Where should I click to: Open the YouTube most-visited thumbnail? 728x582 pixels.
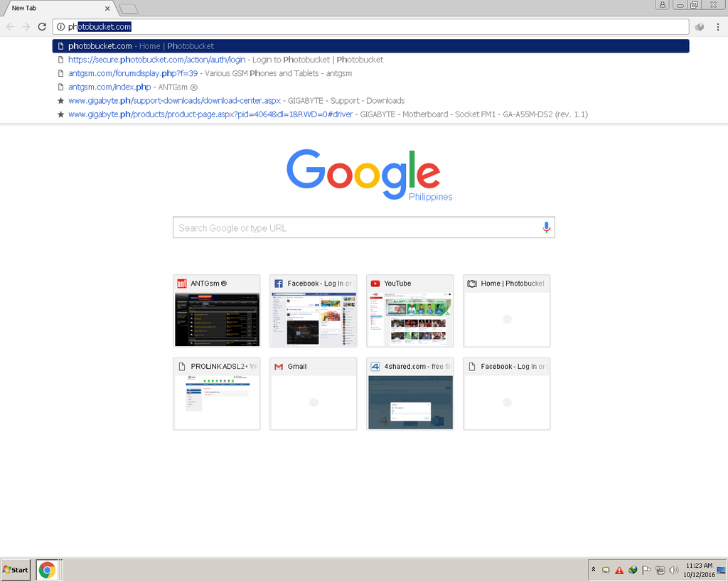(x=409, y=311)
